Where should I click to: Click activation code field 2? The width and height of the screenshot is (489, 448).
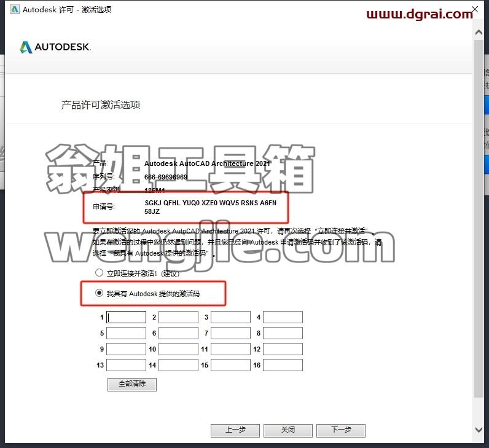[x=178, y=317]
